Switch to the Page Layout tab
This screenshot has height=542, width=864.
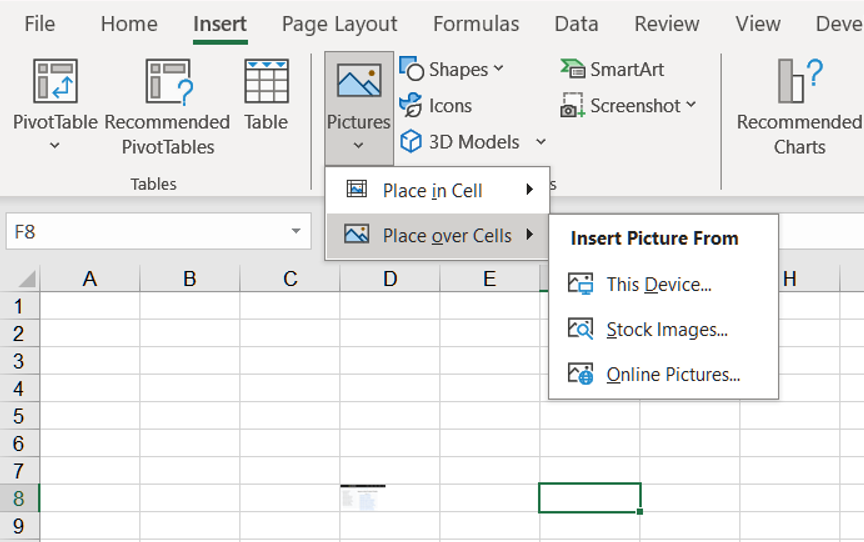(x=339, y=24)
